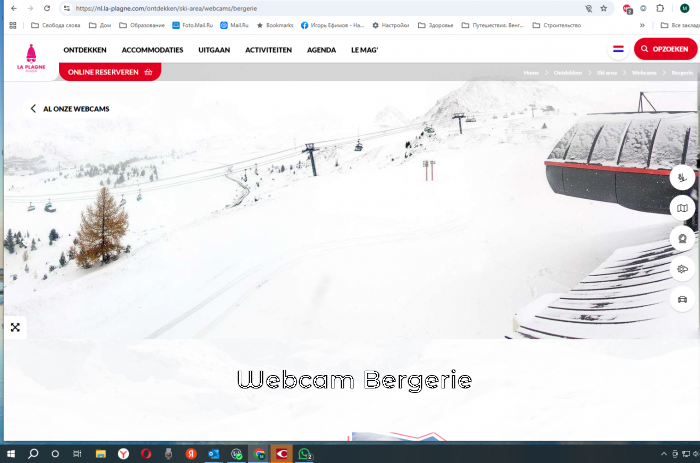
Task: Open the ski lift status sidebar icon
Action: 683,178
